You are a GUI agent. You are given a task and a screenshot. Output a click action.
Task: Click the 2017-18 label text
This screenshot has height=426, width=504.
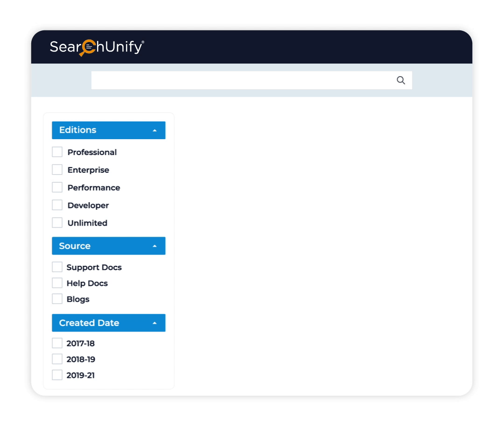coord(80,343)
